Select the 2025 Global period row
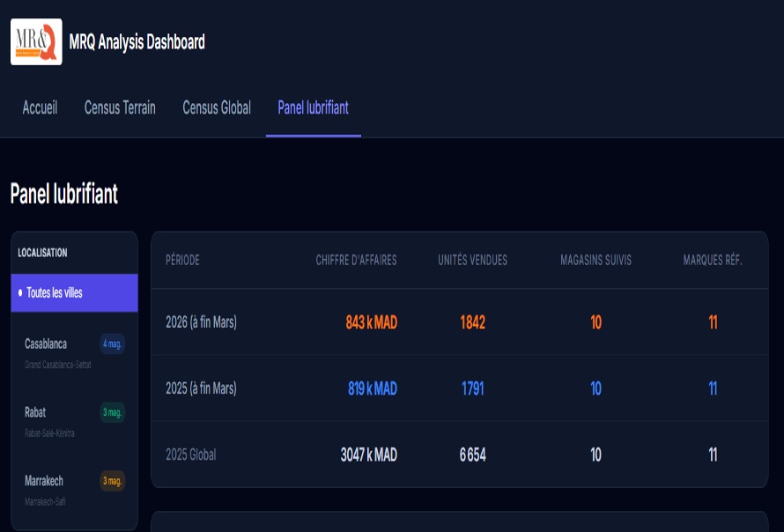 point(190,454)
